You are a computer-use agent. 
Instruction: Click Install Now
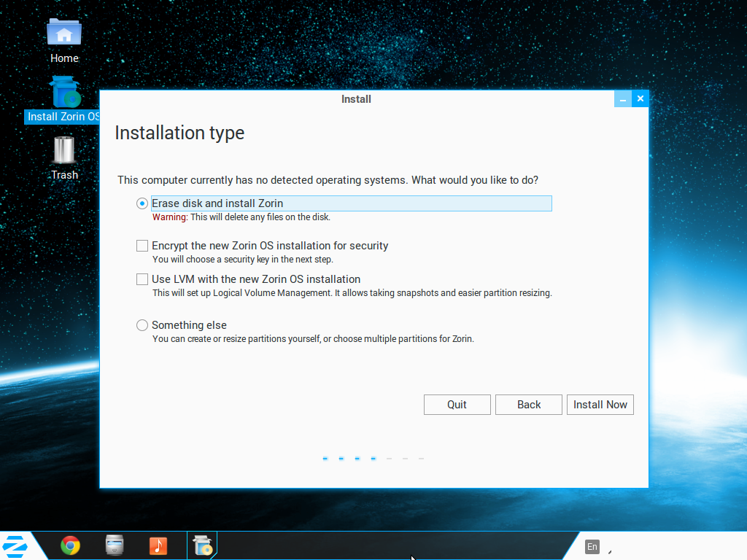[x=600, y=405]
